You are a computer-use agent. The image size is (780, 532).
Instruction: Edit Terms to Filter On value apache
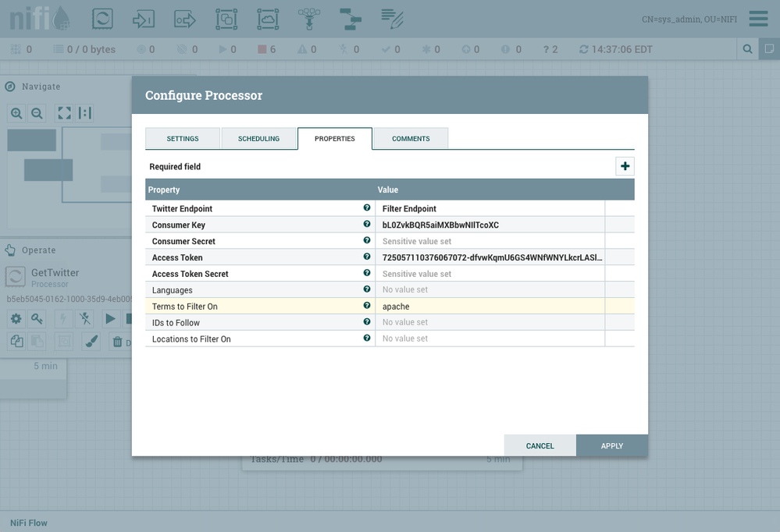pos(490,307)
